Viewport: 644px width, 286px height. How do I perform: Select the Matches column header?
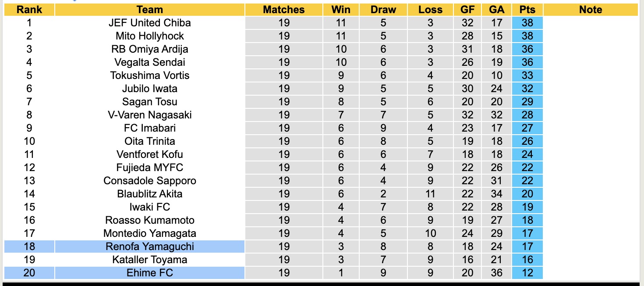click(x=283, y=10)
